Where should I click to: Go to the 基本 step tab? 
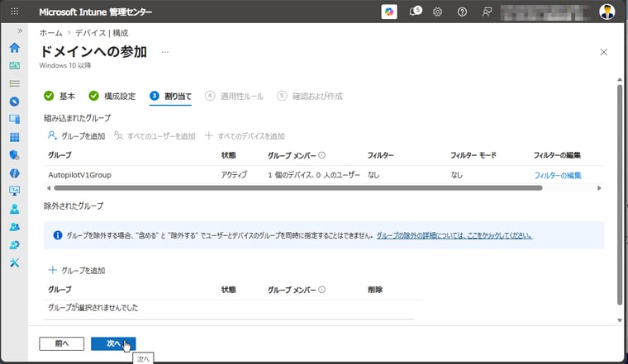tap(59, 96)
